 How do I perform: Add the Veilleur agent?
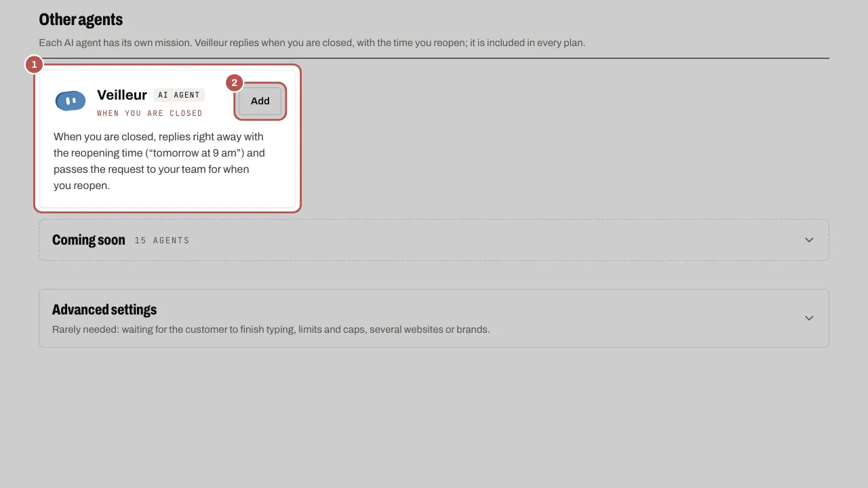[x=260, y=101]
